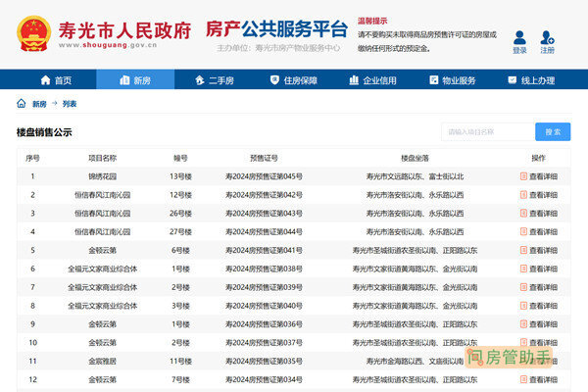Image resolution: width=588 pixels, height=392 pixels.
Task: Click the 项目名称 column header
Action: (102, 158)
